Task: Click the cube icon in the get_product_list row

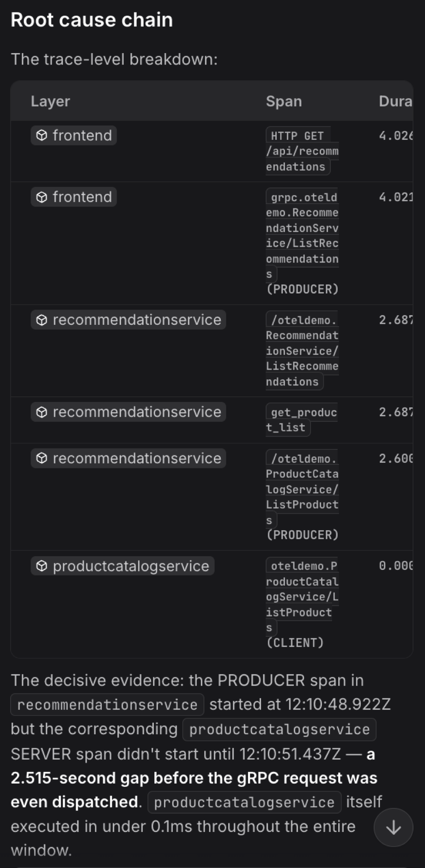Action: point(42,412)
